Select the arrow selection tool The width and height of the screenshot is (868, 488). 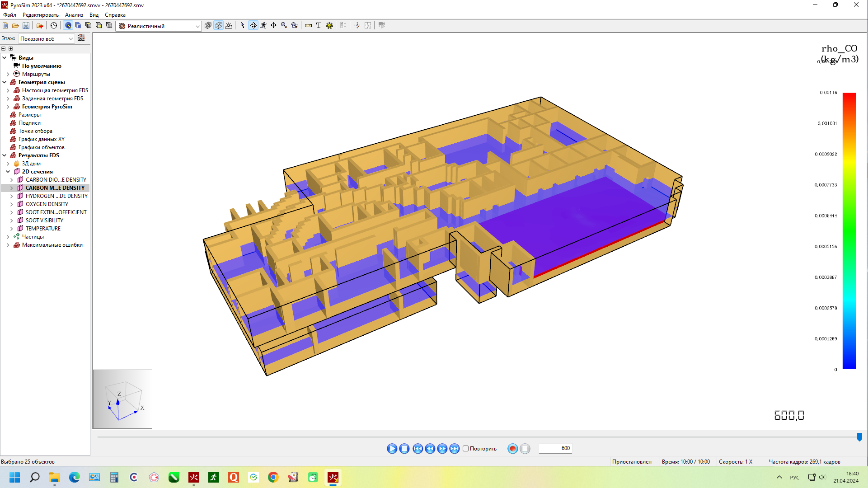[243, 26]
